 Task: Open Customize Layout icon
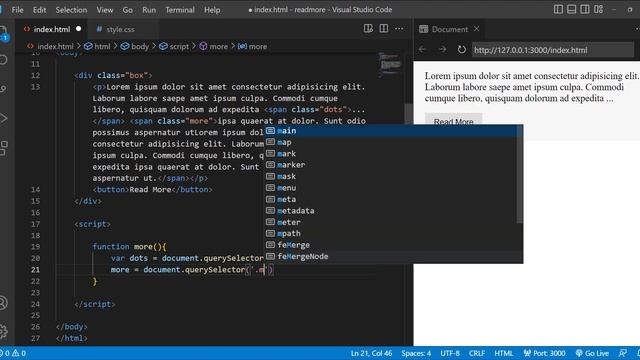[x=598, y=9]
